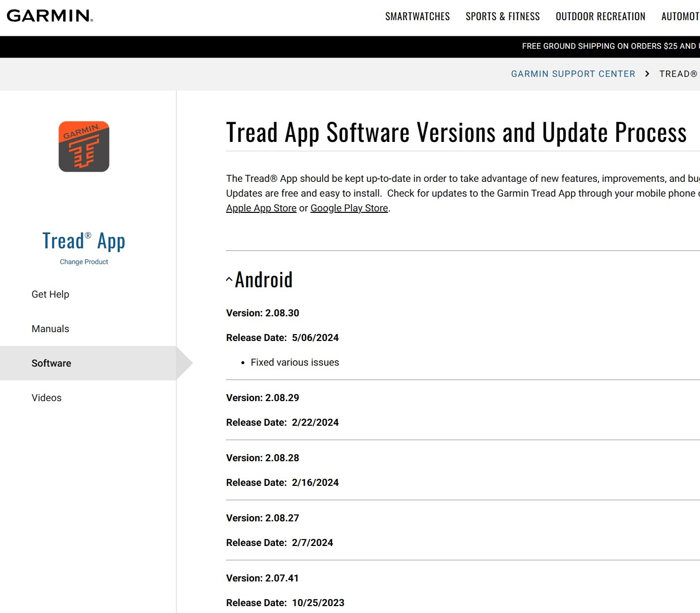
Task: Click Version: 2.08.28 text
Action: [263, 458]
